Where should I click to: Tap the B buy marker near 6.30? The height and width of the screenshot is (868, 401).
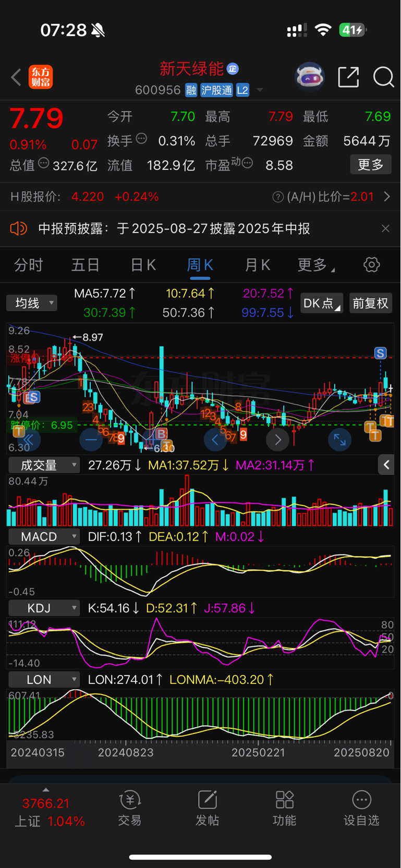tap(162, 434)
